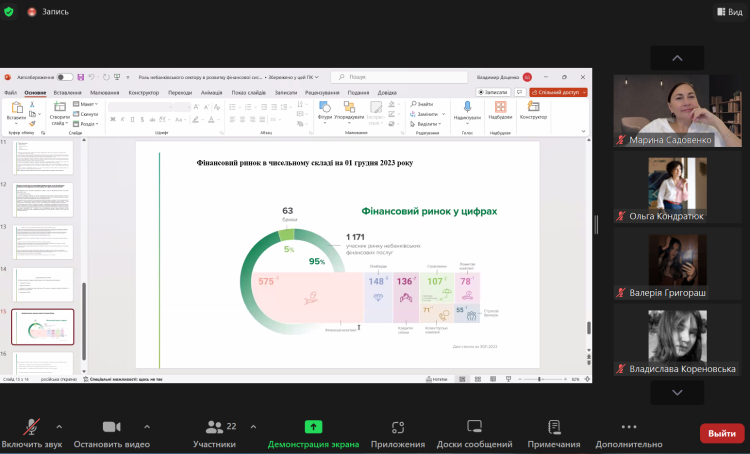The image size is (750, 454).
Task: Open the Участники participants panel
Action: (x=213, y=427)
